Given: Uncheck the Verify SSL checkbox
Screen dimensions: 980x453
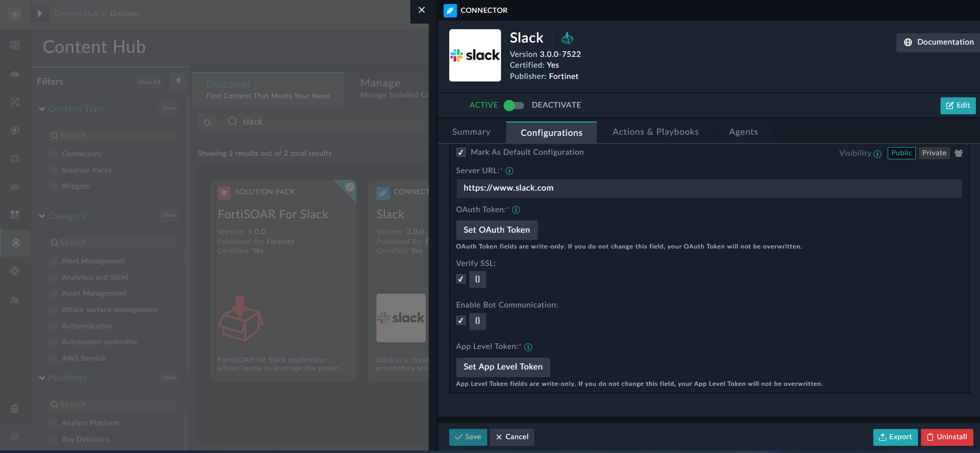Looking at the screenshot, I should (461, 279).
